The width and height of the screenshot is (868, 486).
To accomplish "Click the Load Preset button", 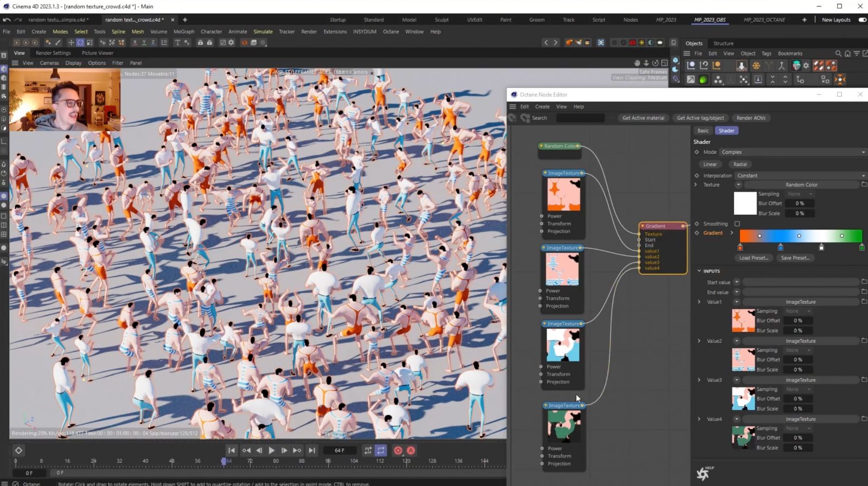I will tap(754, 258).
